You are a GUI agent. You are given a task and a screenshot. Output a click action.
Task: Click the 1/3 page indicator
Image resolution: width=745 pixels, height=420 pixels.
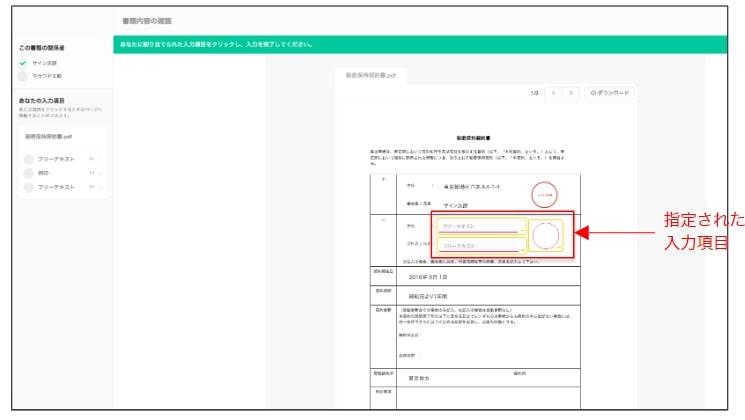pyautogui.click(x=535, y=93)
